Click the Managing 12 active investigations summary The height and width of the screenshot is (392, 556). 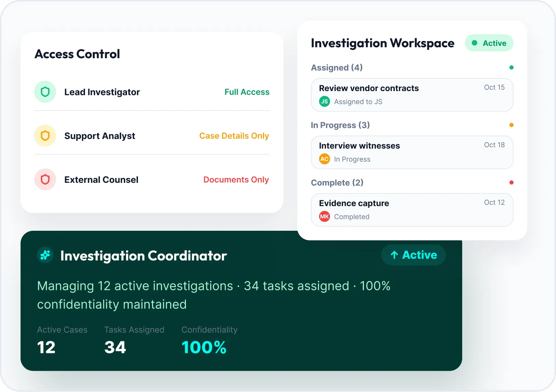[x=214, y=295]
